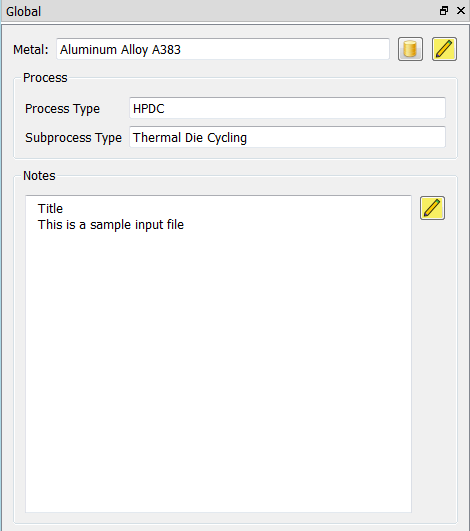
Task: Place cursor after A383 in Metal field
Action: coord(182,49)
